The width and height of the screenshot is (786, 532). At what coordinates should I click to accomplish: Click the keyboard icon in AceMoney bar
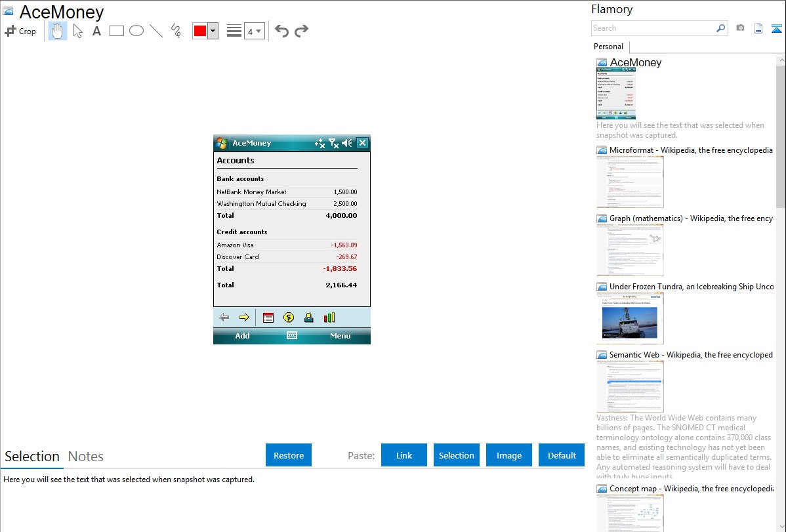(292, 335)
